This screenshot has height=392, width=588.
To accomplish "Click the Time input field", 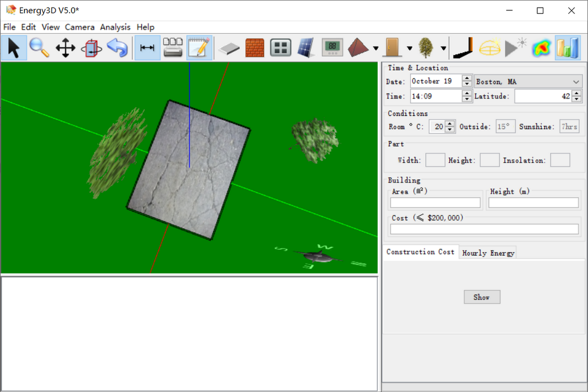I will click(x=436, y=96).
